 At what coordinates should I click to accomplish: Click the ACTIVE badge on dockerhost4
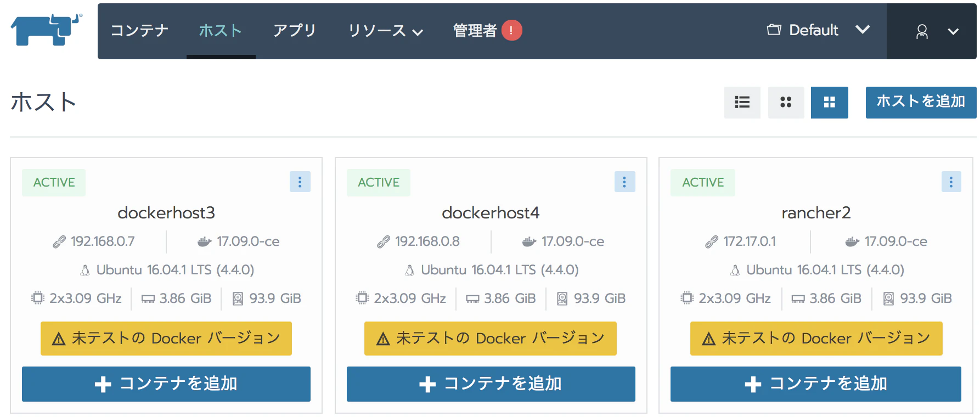(x=379, y=182)
